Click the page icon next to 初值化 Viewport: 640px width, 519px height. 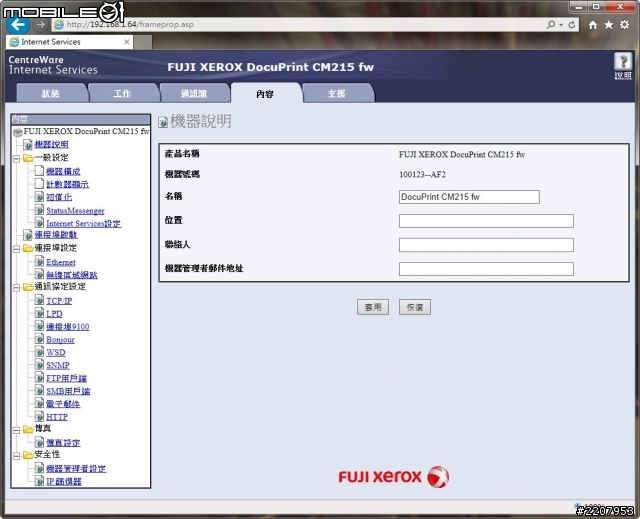click(39, 197)
